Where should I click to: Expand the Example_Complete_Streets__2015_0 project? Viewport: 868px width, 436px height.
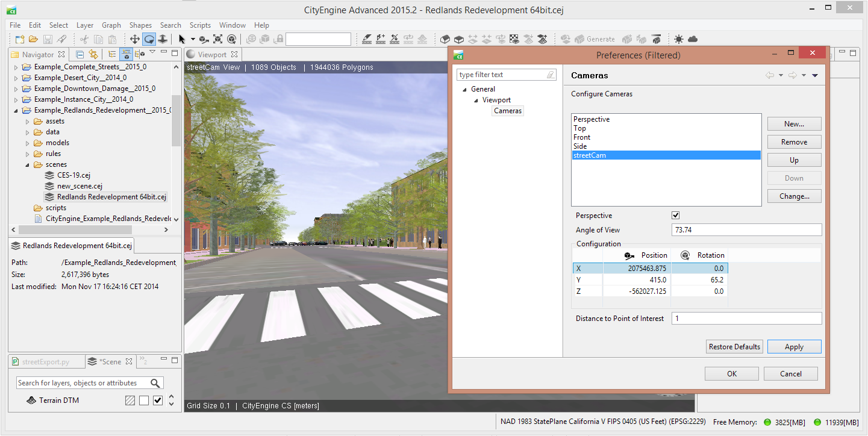pyautogui.click(x=16, y=67)
